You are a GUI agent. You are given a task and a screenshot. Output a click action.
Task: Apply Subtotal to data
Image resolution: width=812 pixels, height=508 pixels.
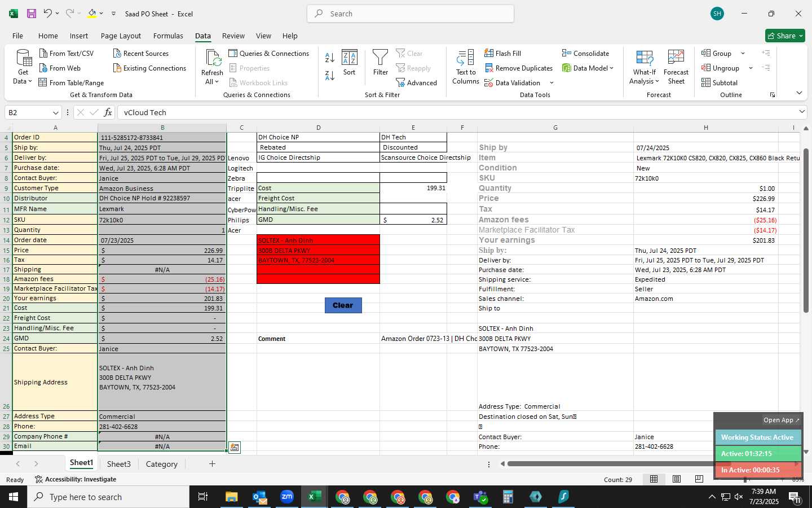(x=720, y=83)
